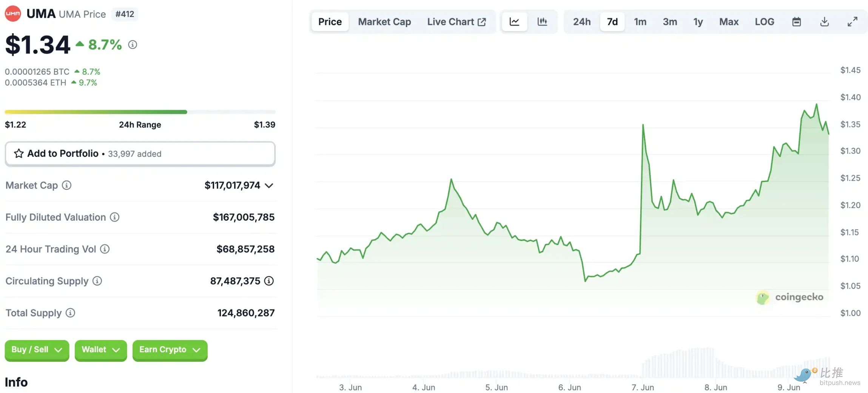Click the Total Supply info icon
868x393 pixels.
[71, 313]
